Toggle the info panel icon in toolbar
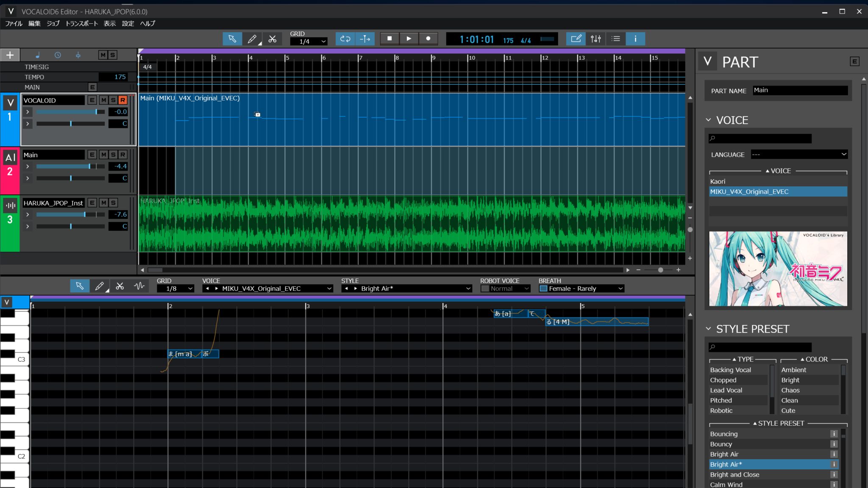 click(635, 39)
